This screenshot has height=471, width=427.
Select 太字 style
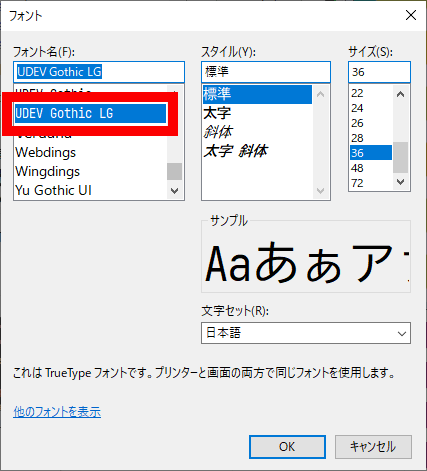217,113
